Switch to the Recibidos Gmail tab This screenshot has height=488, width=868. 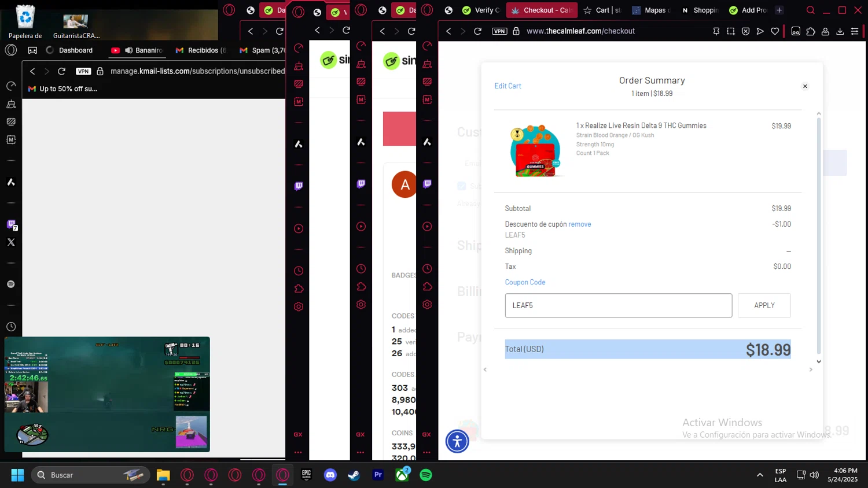(201, 50)
